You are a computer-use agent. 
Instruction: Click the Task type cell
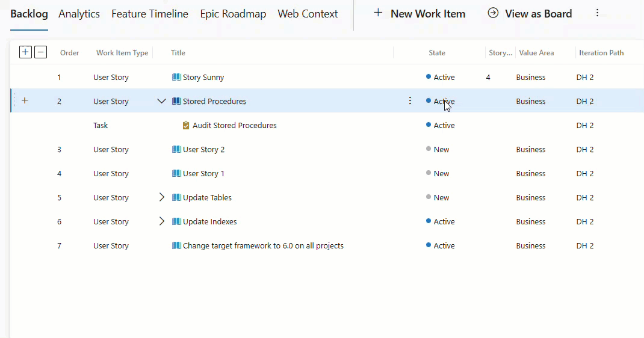pyautogui.click(x=101, y=126)
